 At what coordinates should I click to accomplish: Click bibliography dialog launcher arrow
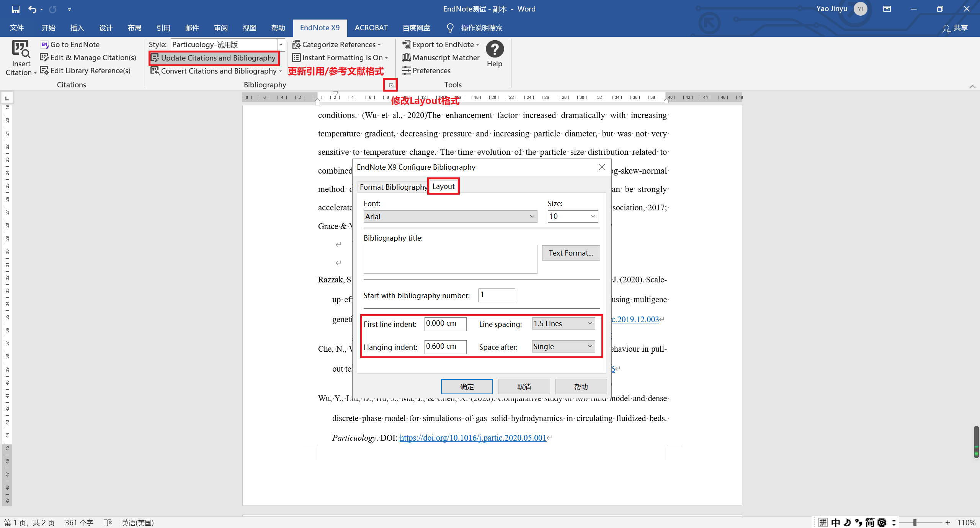pyautogui.click(x=391, y=85)
